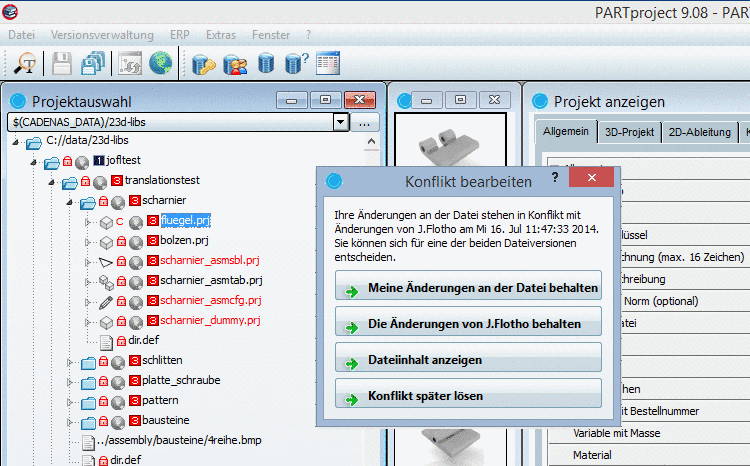Select the pattern folder
The width and height of the screenshot is (750, 466).
tap(160, 400)
